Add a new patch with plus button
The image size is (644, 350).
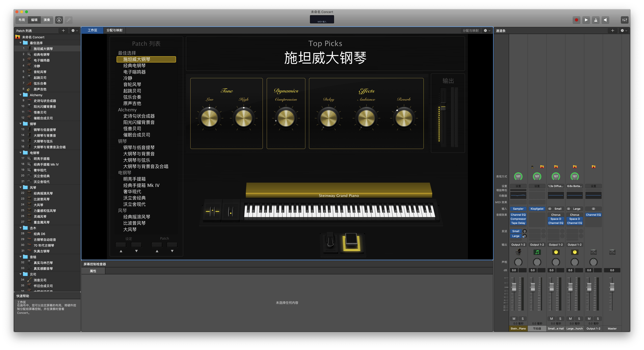[63, 30]
